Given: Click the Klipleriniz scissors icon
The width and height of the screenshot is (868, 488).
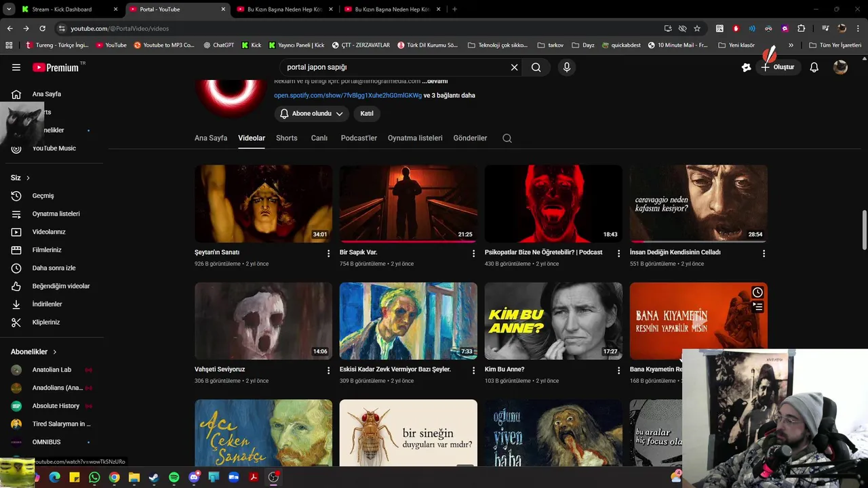Looking at the screenshot, I should point(16,322).
